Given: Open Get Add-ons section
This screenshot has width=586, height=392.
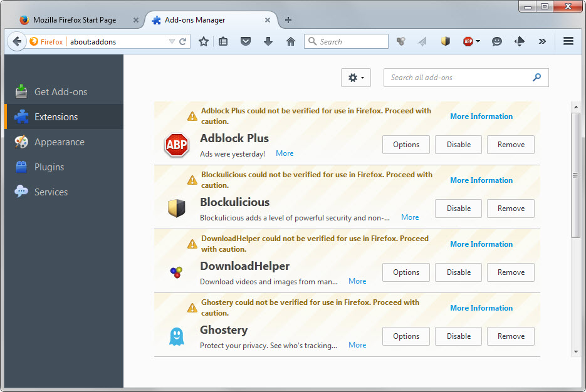Looking at the screenshot, I should click(64, 92).
